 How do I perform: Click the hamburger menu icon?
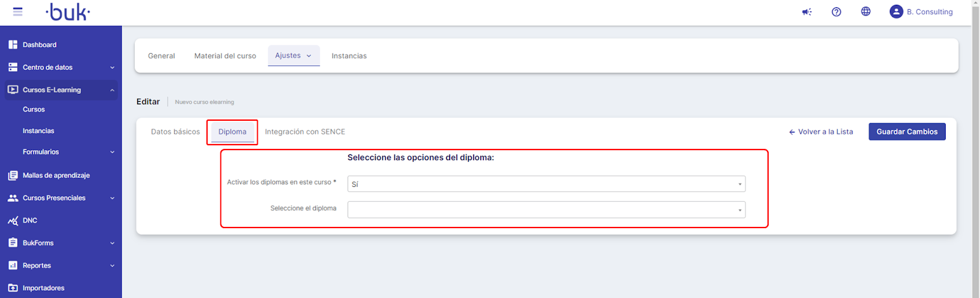coord(18,12)
